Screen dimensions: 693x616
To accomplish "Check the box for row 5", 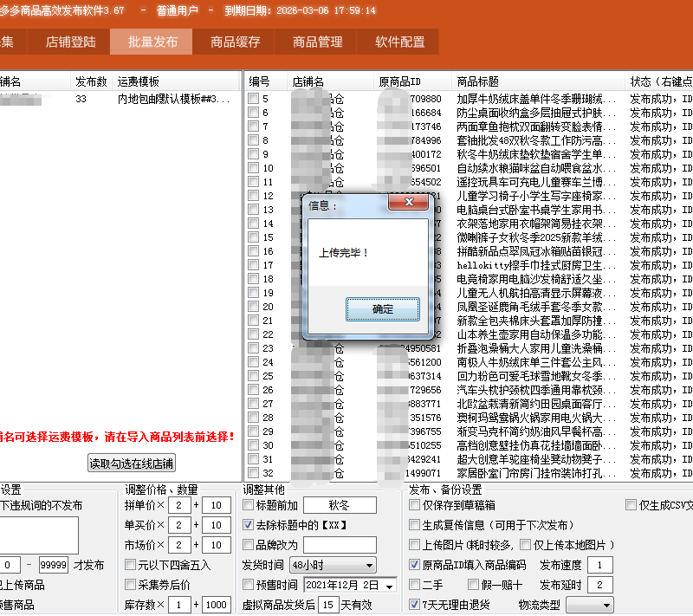I will 253,99.
